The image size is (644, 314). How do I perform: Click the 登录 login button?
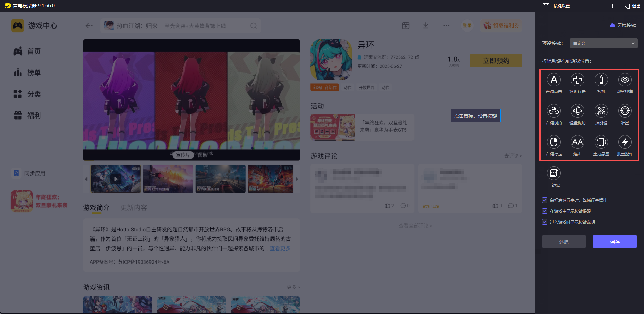click(x=467, y=25)
